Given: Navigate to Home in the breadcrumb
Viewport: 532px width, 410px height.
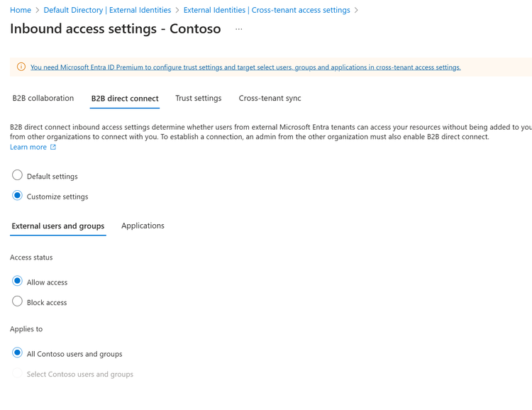Looking at the screenshot, I should 21,10.
